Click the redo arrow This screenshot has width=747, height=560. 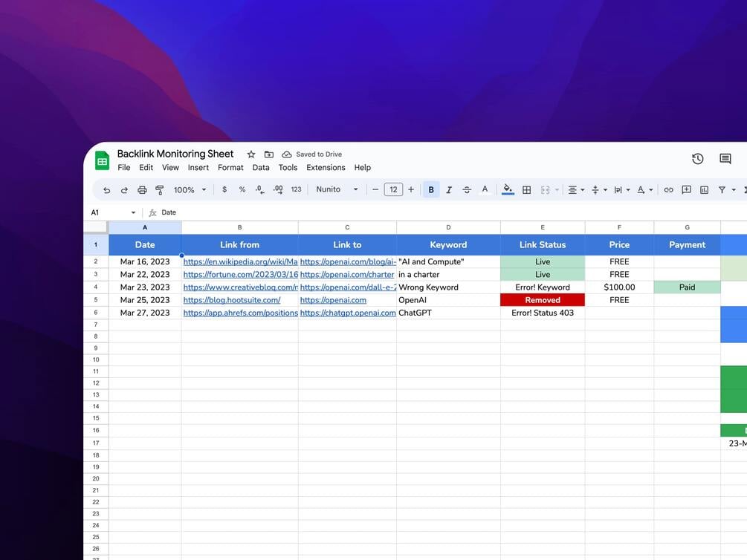(x=124, y=189)
